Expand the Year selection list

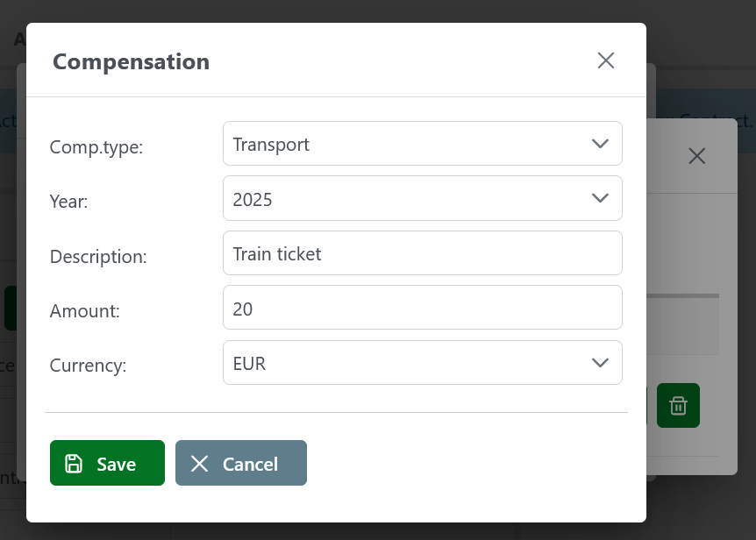[x=422, y=198]
